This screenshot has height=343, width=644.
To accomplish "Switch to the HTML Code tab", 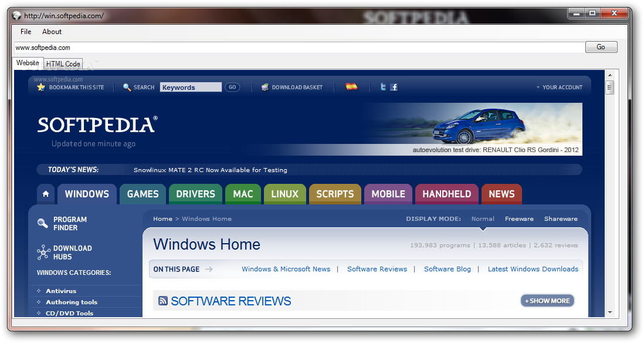I will [63, 64].
